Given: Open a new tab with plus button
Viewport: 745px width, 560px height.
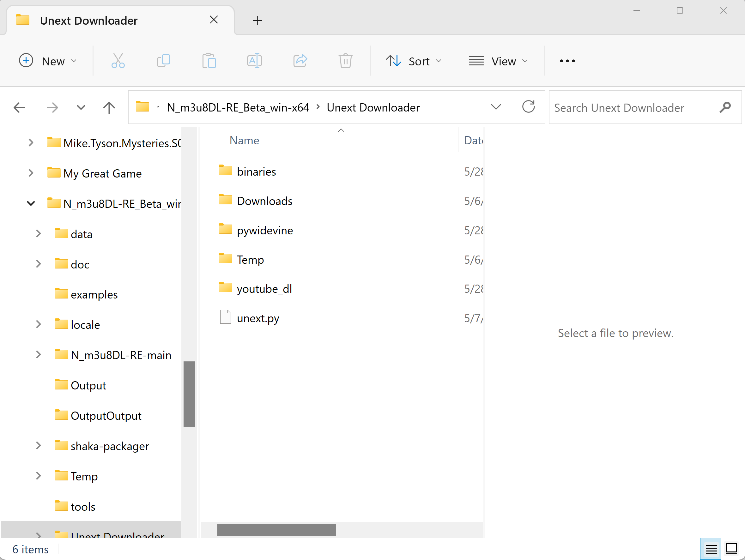Looking at the screenshot, I should click(x=257, y=21).
